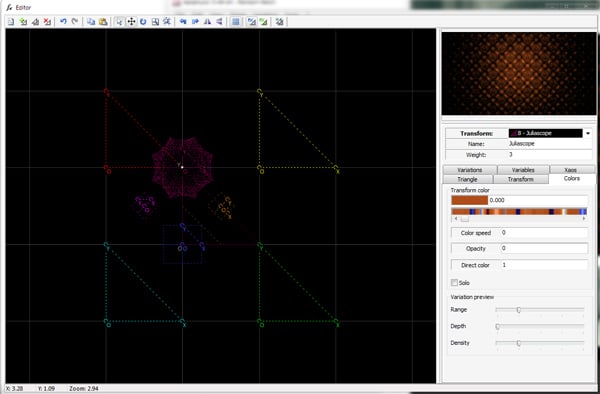
Task: Add a new transform via toolbar icon
Action: point(23,22)
